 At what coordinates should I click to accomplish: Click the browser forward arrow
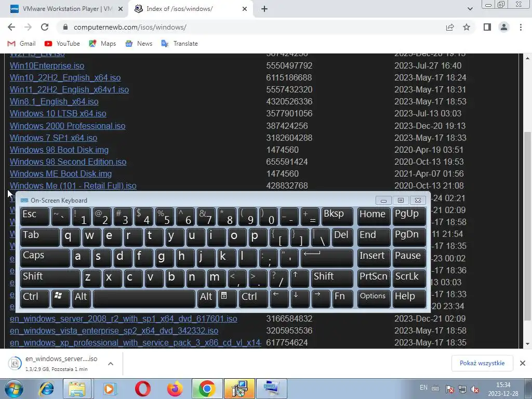28,27
